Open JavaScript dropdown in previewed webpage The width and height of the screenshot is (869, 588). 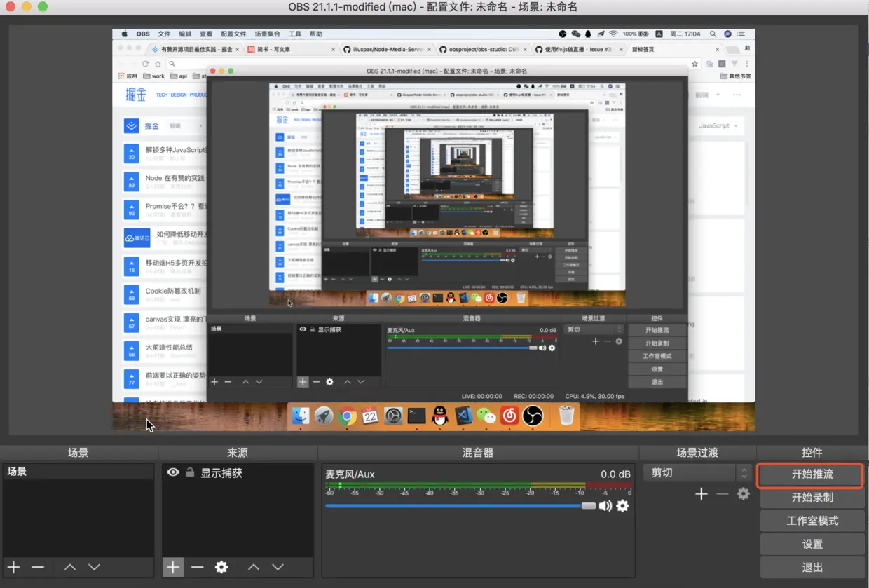[718, 125]
